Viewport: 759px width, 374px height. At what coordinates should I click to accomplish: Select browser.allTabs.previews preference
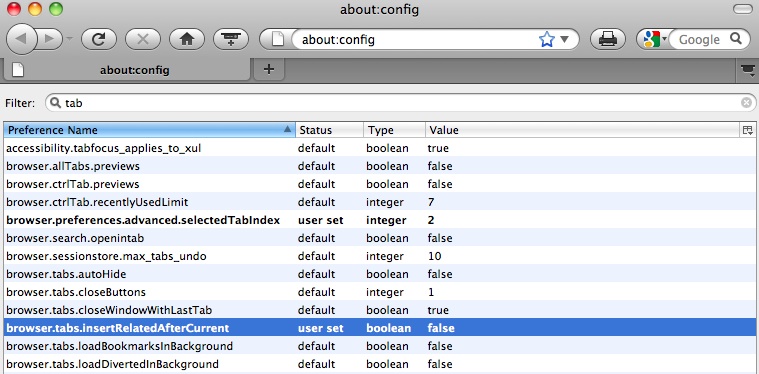(380, 166)
